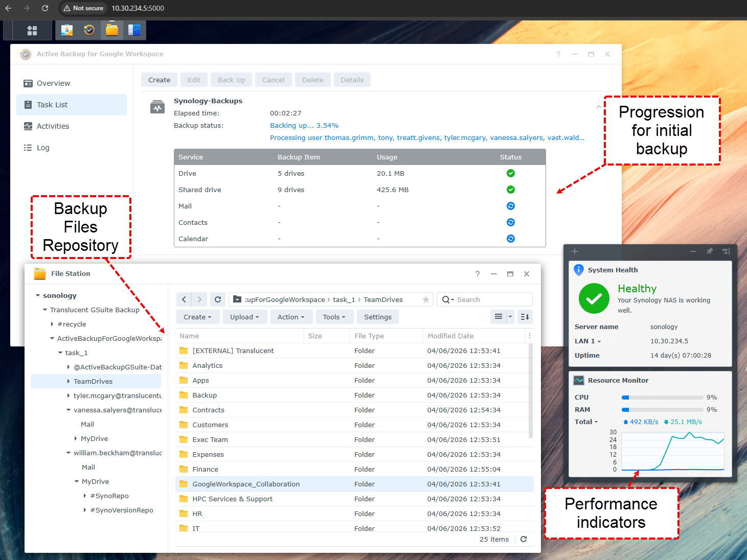Click the Resource Monitor widget title
The image size is (747, 560).
point(618,380)
